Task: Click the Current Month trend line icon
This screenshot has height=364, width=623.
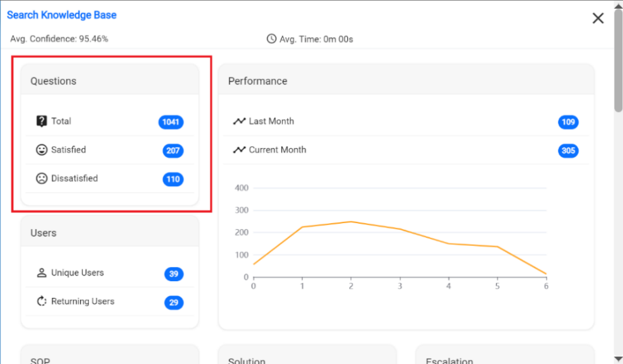Action: point(239,150)
